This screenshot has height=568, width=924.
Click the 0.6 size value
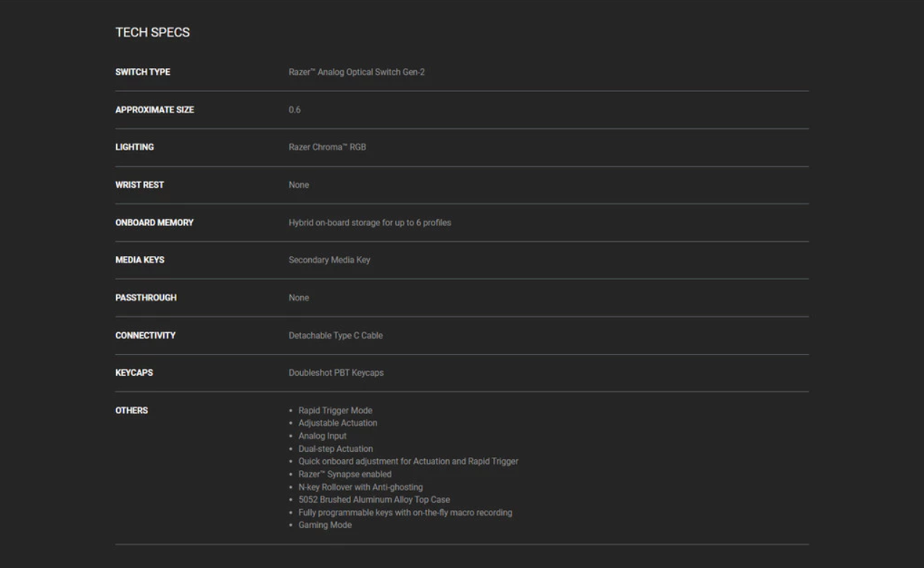(294, 110)
